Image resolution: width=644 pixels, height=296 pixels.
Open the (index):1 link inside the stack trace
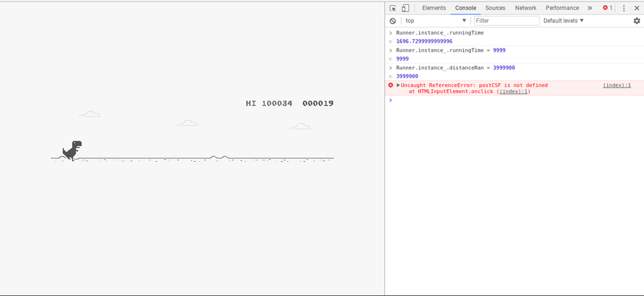click(514, 92)
